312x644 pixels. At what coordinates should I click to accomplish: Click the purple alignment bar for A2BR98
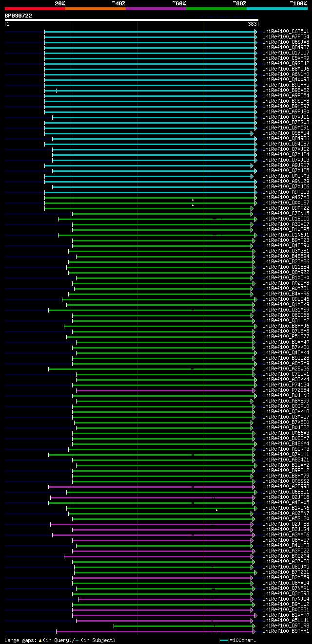(x=152, y=486)
